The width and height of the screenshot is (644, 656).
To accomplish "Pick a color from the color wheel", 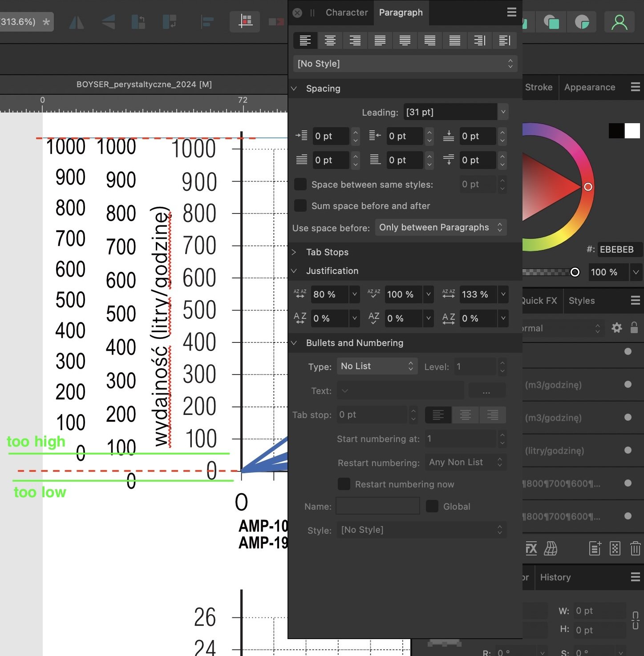I will coord(587,187).
